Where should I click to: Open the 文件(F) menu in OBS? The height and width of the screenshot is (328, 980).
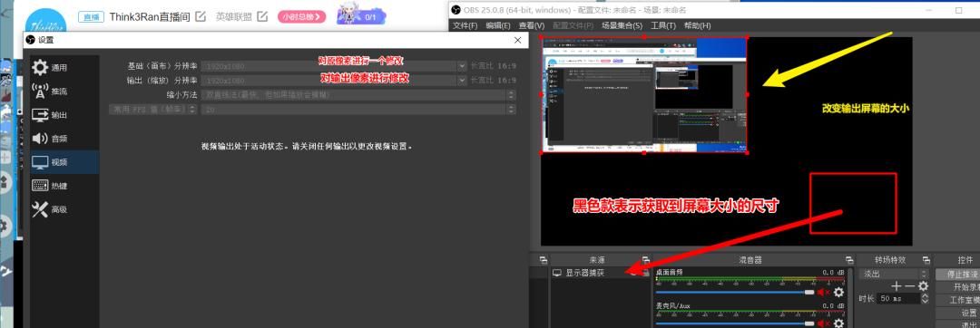(465, 25)
